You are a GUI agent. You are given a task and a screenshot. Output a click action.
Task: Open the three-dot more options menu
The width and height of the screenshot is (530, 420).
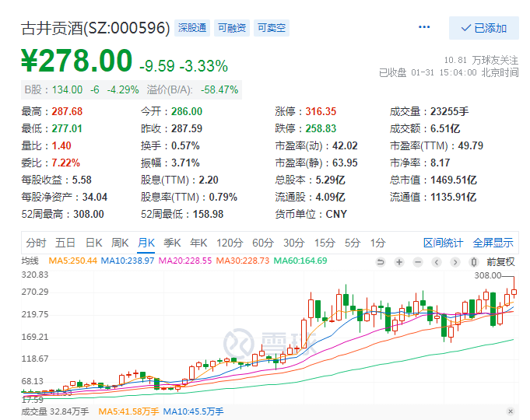[424, 27]
